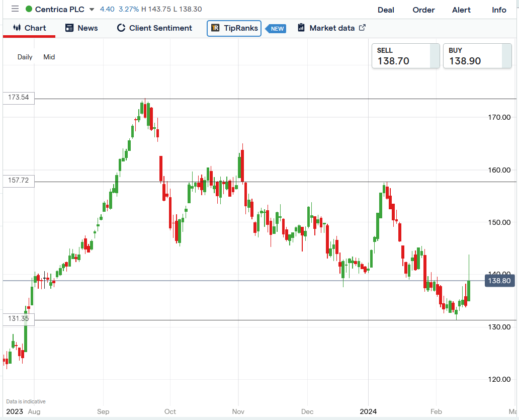Click the 120.00 price axis label
This screenshot has height=420, width=519.
click(x=499, y=379)
